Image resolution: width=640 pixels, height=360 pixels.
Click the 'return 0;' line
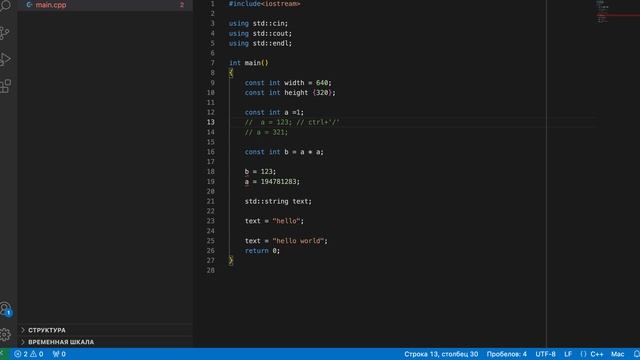pos(262,251)
